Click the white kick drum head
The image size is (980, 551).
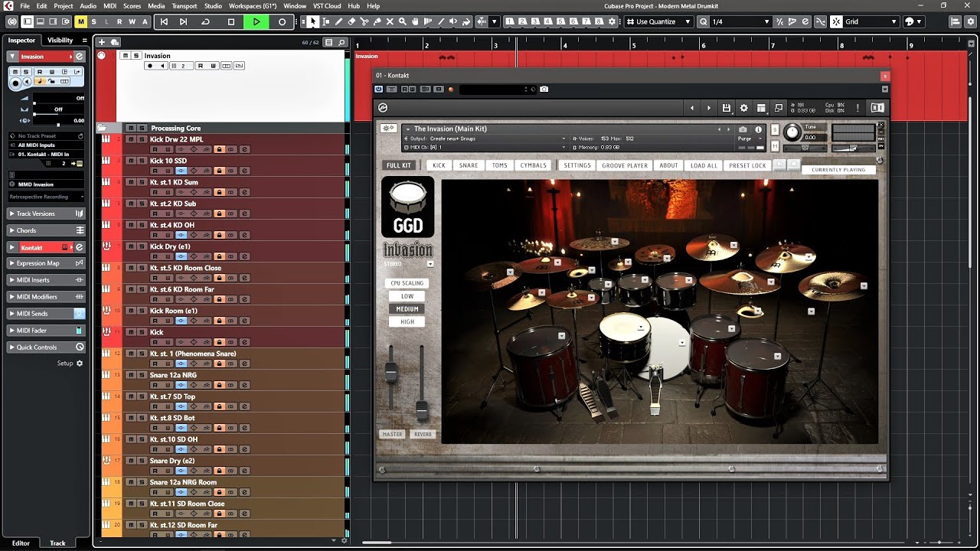pos(668,349)
